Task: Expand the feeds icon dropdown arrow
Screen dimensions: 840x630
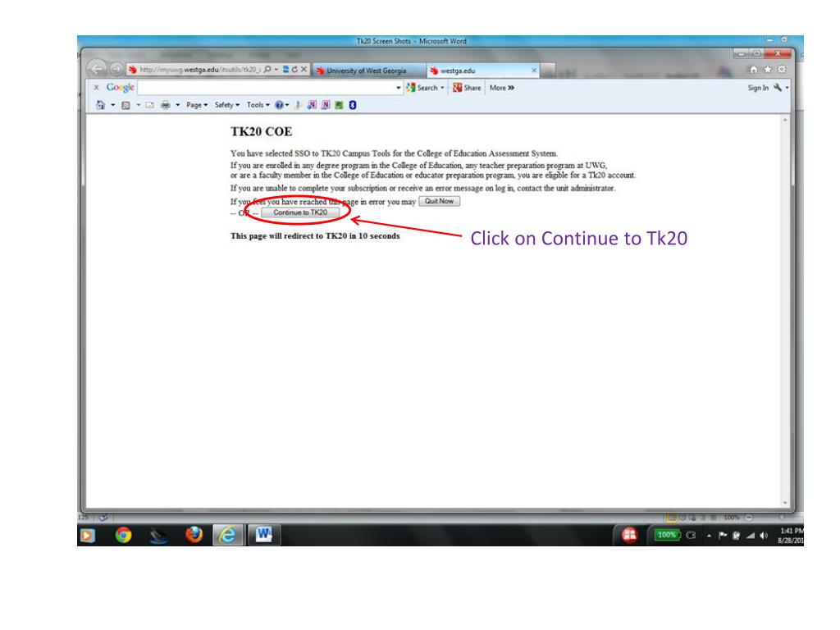Action: click(x=138, y=105)
